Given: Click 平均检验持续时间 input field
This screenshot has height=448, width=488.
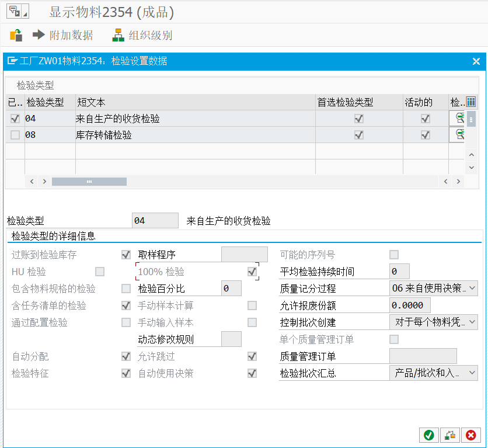Looking at the screenshot, I should pyautogui.click(x=399, y=272).
